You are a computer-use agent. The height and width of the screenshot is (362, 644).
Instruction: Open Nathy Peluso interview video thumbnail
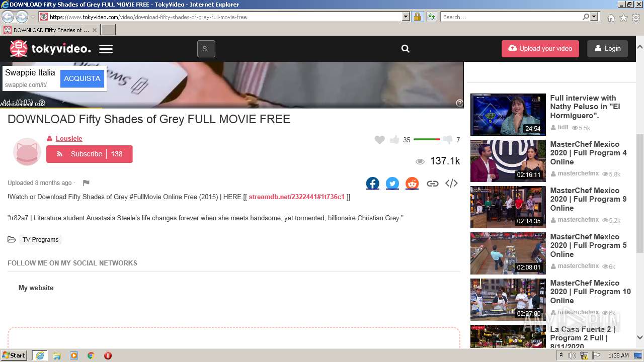pyautogui.click(x=508, y=115)
